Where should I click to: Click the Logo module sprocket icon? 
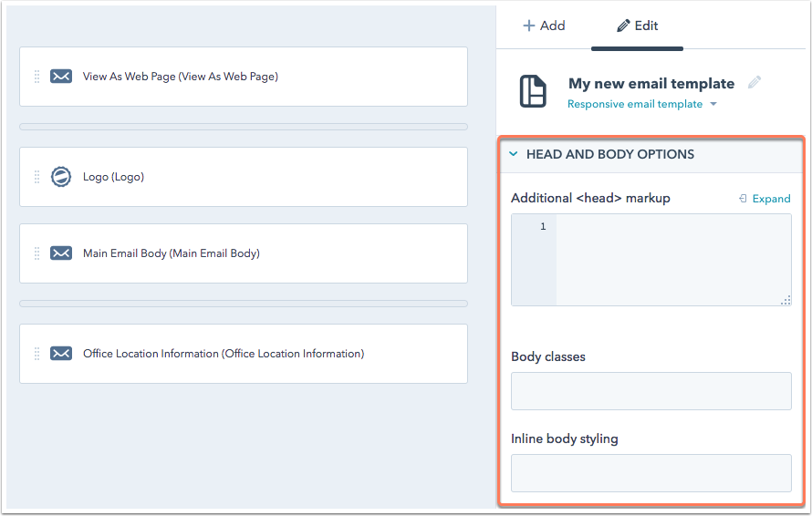pos(61,177)
